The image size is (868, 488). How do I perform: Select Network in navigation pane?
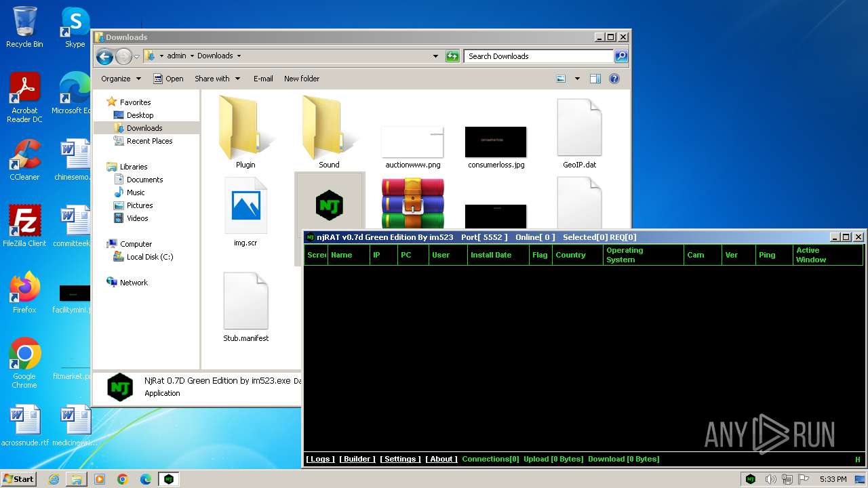[x=134, y=283]
